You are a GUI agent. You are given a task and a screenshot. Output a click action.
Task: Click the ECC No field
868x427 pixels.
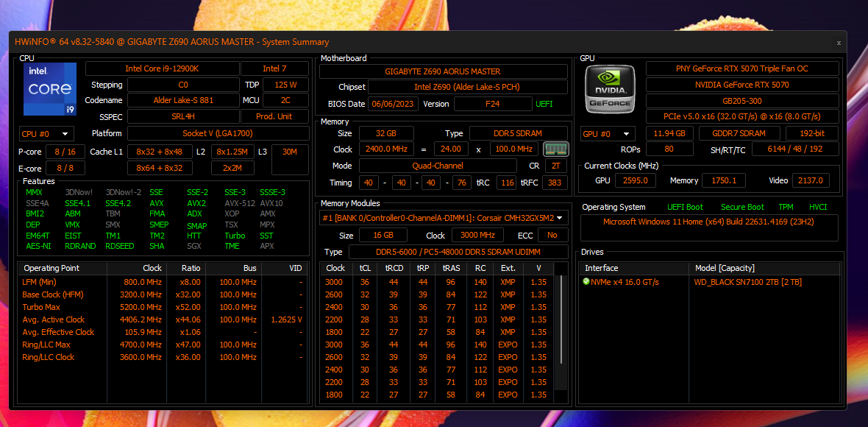[552, 236]
